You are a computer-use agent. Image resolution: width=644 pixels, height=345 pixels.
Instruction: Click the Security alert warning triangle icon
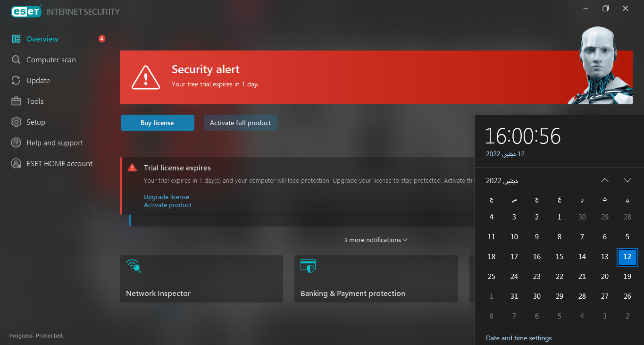[x=146, y=77]
